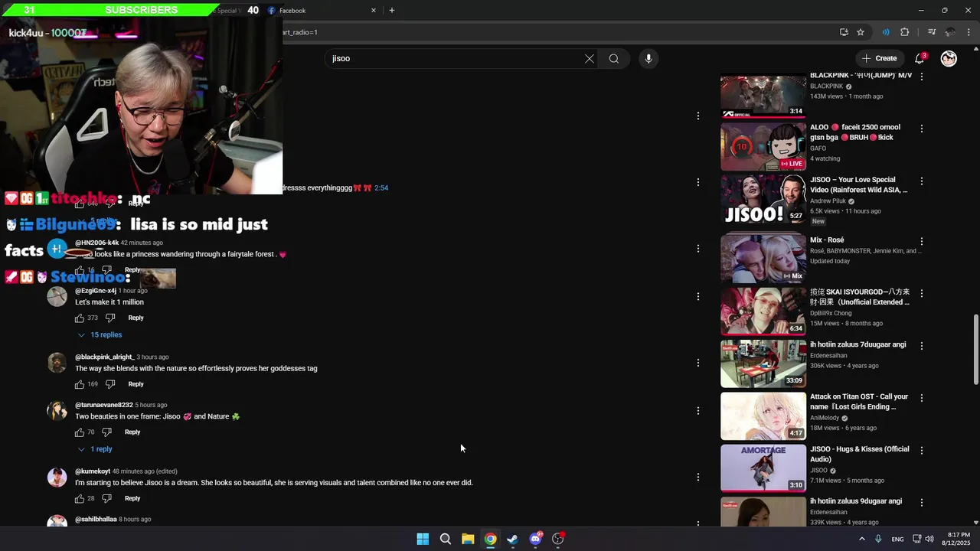The width and height of the screenshot is (980, 551).
Task: Open JISOO Your Love Special Video thumbnail
Action: click(763, 200)
